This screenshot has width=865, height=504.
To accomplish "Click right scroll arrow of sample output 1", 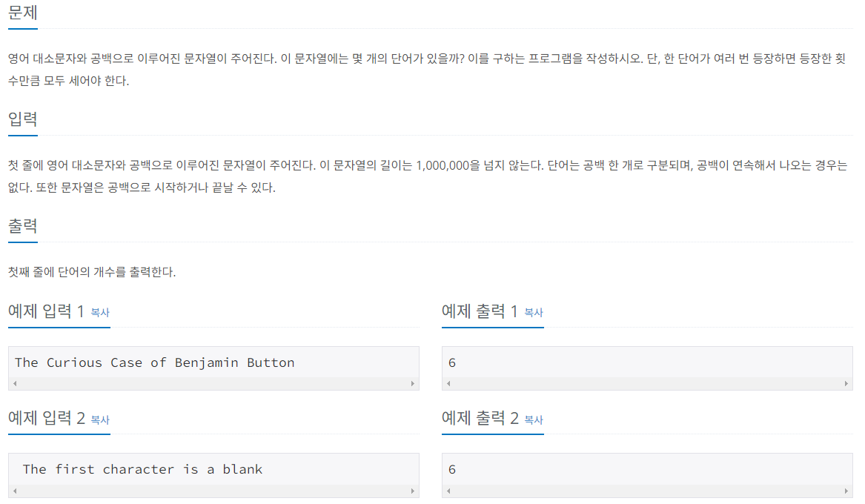I will (x=846, y=383).
